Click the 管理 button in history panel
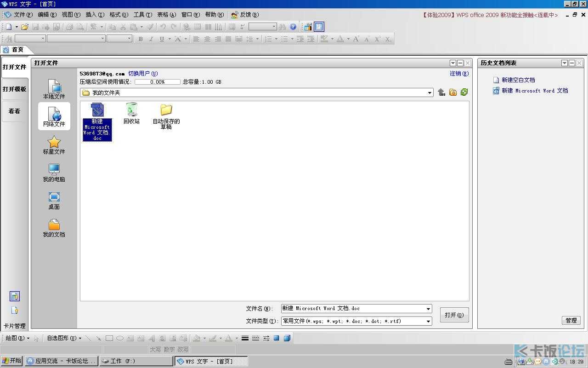The image size is (588, 368). [x=571, y=321]
